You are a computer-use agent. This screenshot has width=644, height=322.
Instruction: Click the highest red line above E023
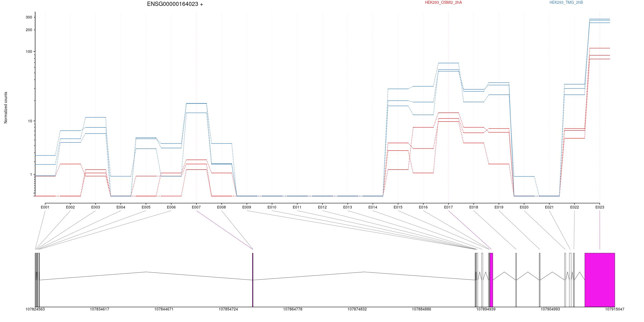(600, 48)
